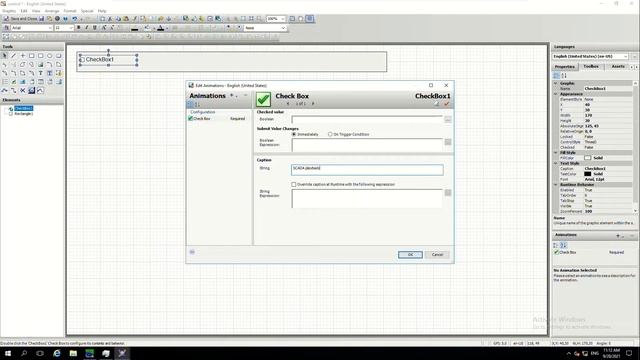Select Rectangle1 in the Elements list

(x=24, y=114)
